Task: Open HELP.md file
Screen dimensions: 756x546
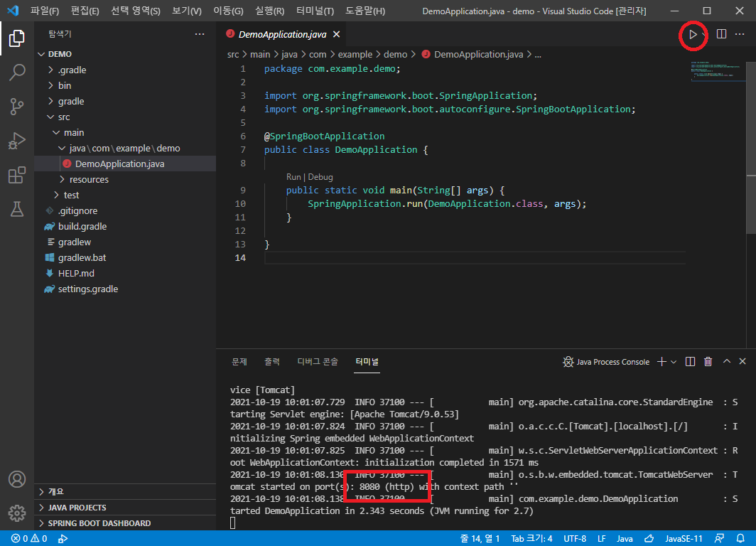Action: (x=125, y=274)
